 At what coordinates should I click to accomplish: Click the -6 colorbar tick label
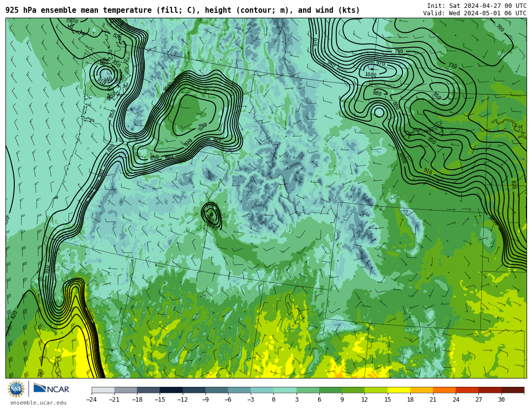[x=228, y=400]
